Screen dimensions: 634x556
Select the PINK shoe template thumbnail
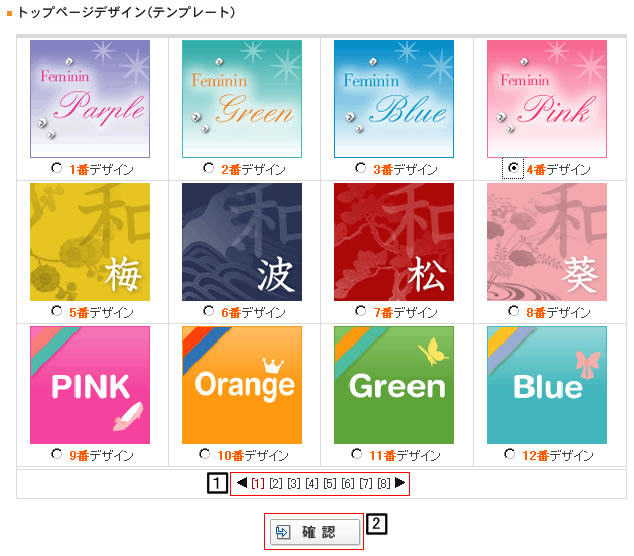coord(90,385)
